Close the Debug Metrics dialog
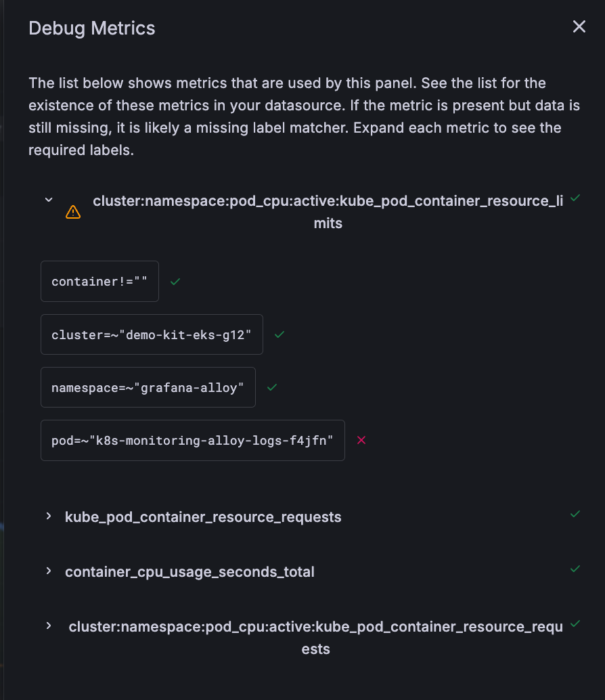 coord(579,26)
